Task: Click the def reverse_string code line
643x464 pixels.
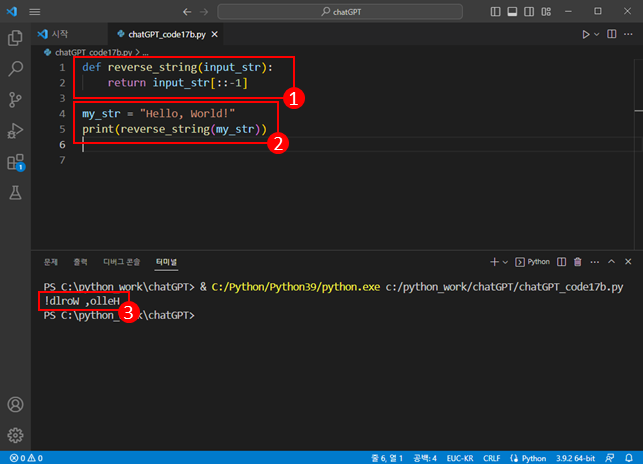Action: (178, 67)
